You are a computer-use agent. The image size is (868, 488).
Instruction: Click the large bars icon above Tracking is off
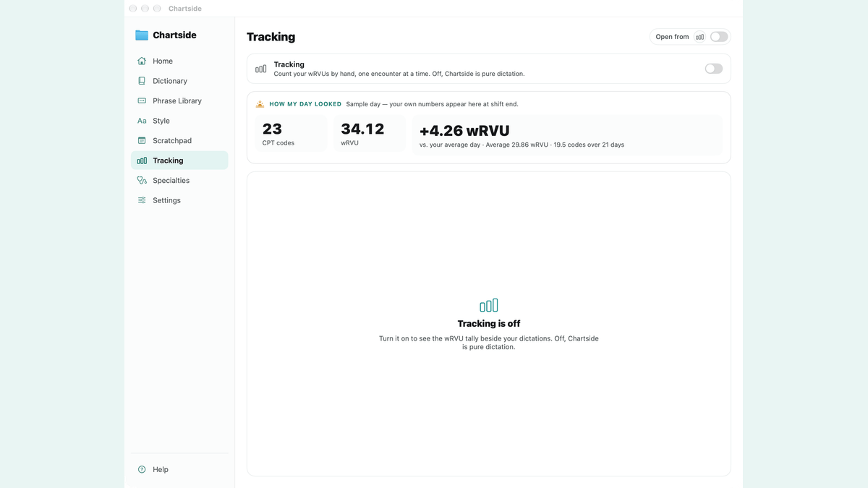(489, 305)
